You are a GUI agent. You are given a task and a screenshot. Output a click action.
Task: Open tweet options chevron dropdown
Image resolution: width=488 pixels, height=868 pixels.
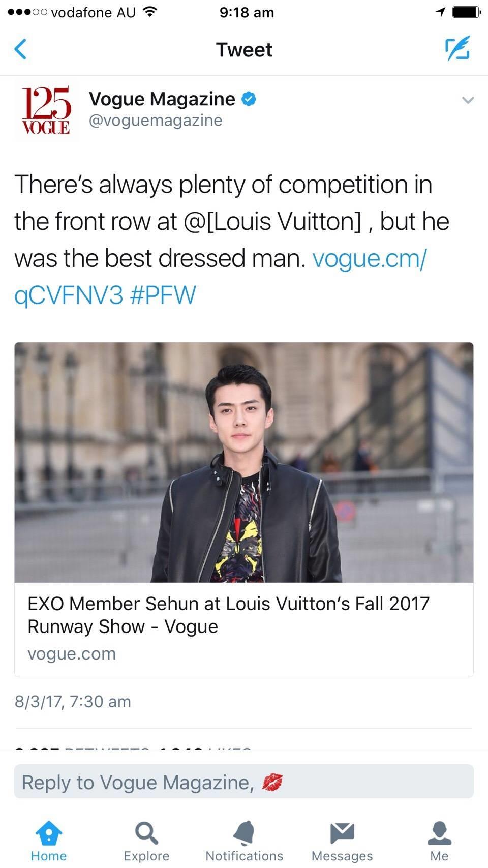[468, 100]
